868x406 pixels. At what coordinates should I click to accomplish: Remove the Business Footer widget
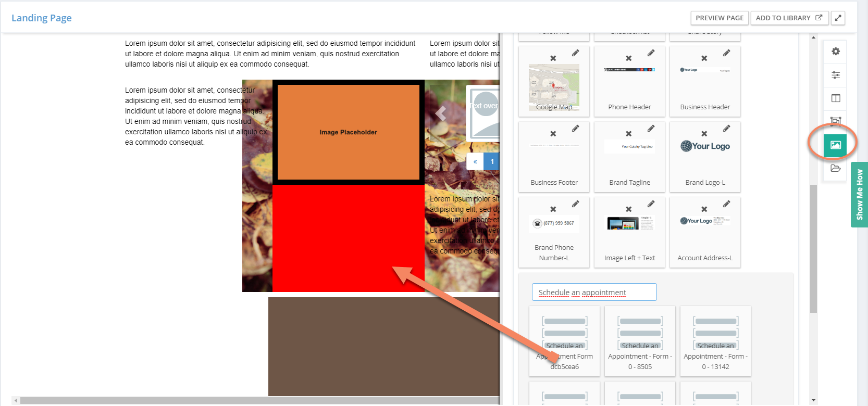click(553, 134)
